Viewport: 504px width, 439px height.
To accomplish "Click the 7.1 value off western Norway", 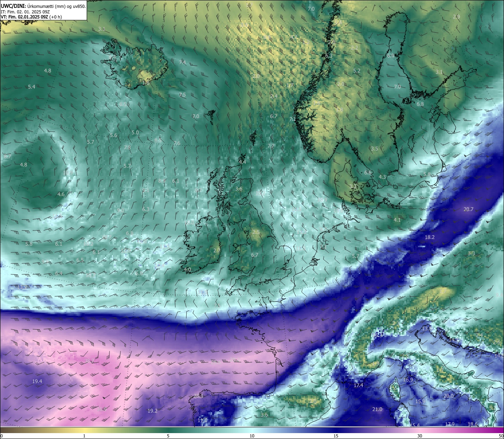I will (x=293, y=119).
